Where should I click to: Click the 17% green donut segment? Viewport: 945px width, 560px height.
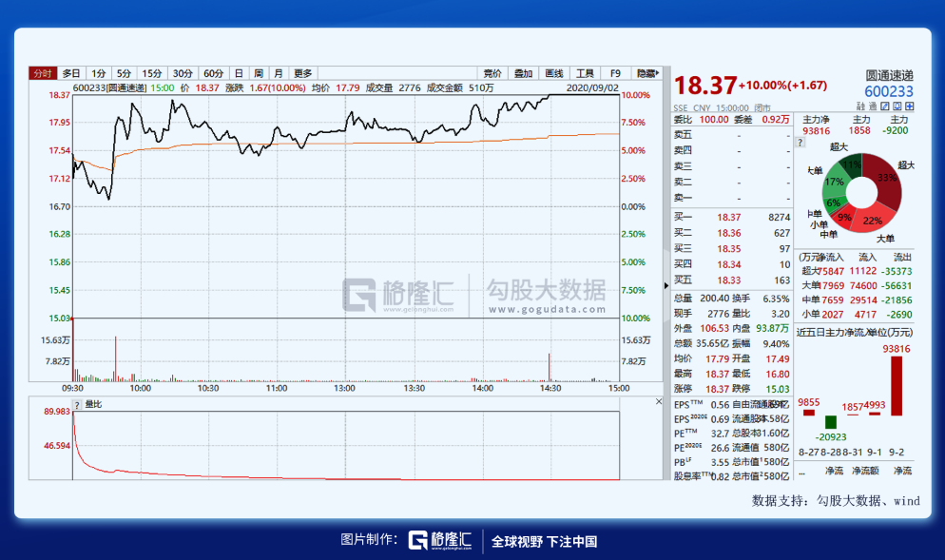[x=834, y=182]
